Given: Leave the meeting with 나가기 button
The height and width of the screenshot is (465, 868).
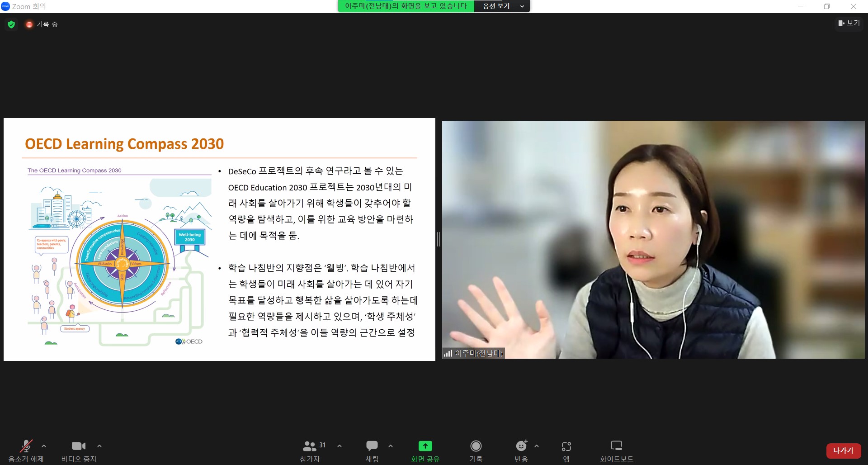Looking at the screenshot, I should click(x=843, y=451).
